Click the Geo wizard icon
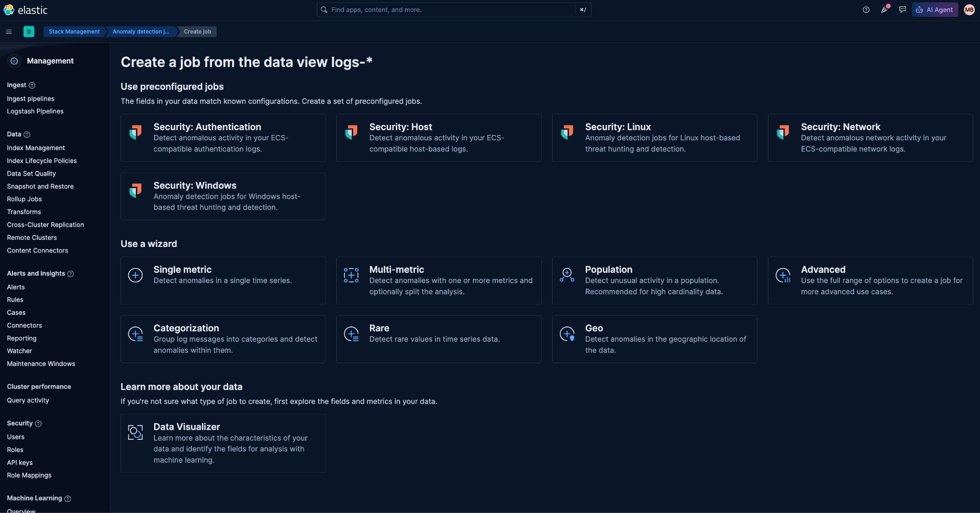Viewport: 980px width, 513px height. 567,334
